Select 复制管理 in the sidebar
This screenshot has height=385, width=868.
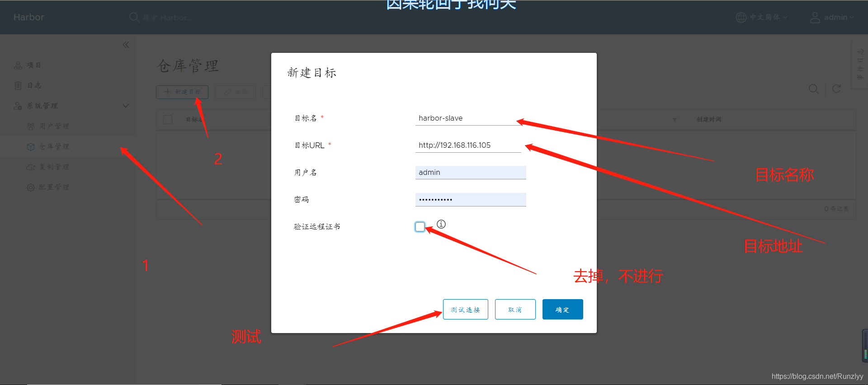[54, 167]
